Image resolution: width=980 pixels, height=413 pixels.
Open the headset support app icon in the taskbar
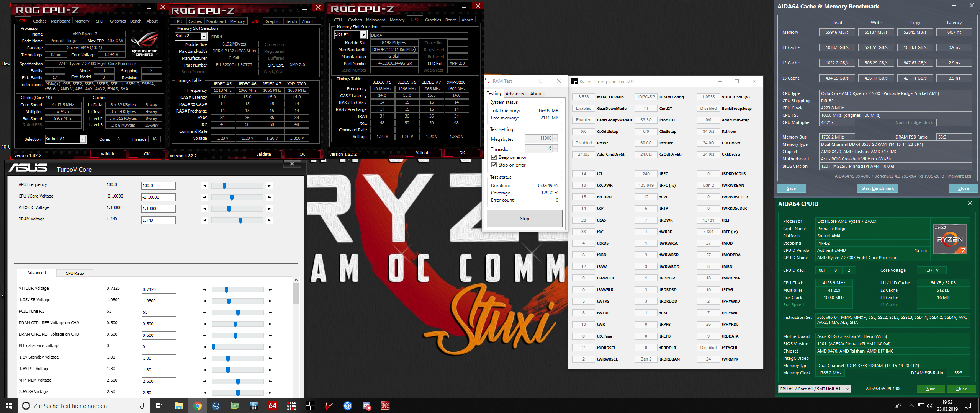point(216,406)
